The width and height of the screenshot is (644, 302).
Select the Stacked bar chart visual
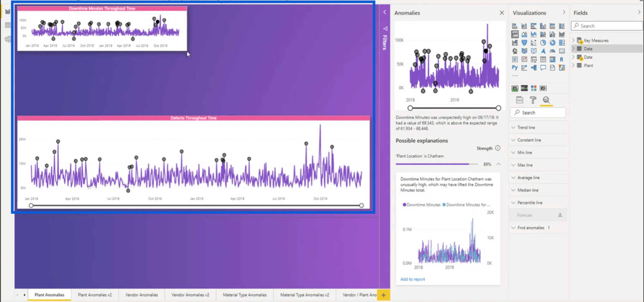click(515, 26)
